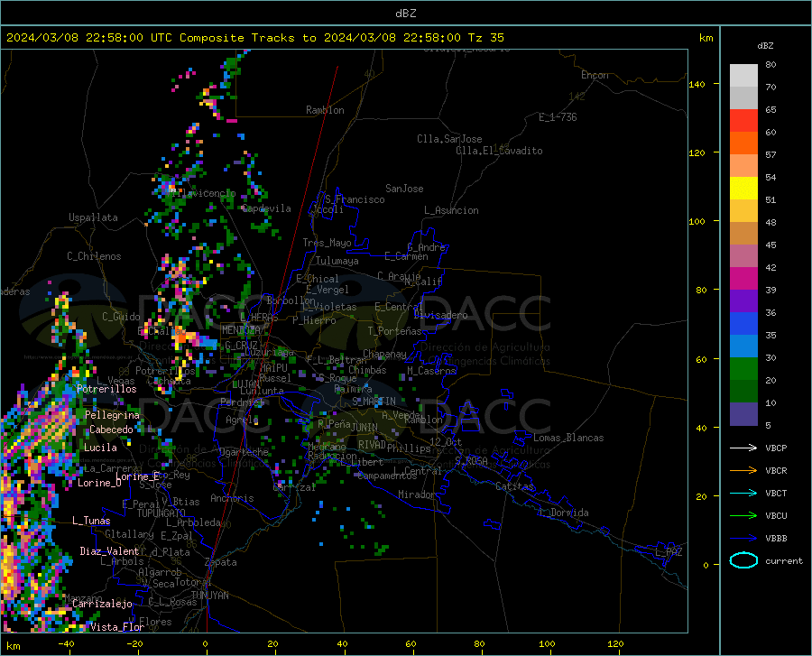Pick the dark purple 5 dBZ swatch
Viewport: 812px width, 656px height.
743,413
